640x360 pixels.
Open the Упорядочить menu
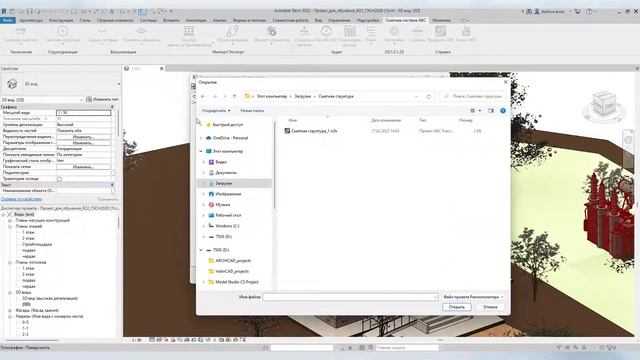tap(216, 111)
